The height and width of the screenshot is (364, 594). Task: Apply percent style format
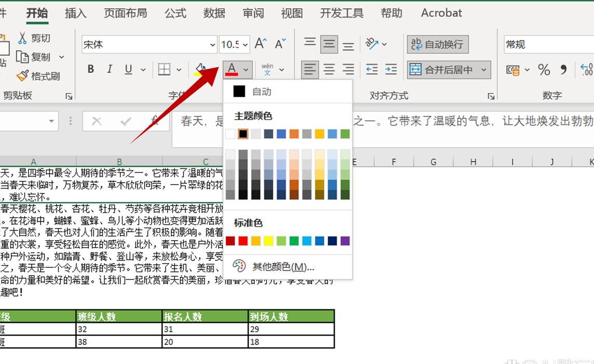[544, 70]
